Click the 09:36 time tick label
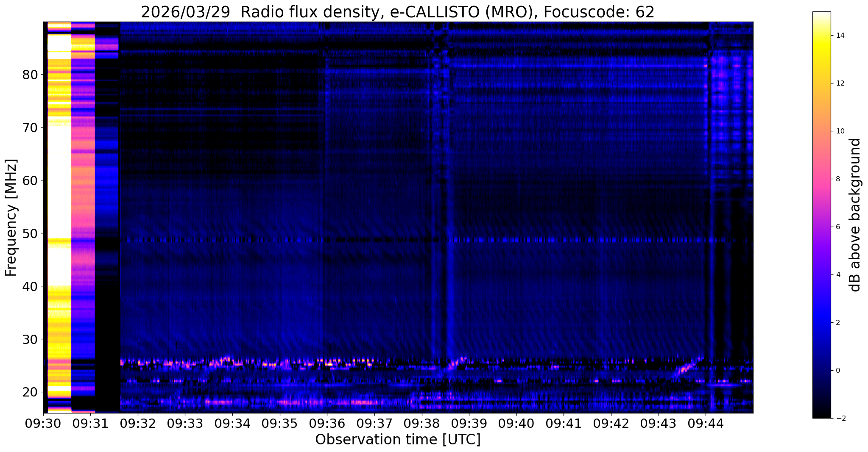The height and width of the screenshot is (452, 868). click(327, 423)
